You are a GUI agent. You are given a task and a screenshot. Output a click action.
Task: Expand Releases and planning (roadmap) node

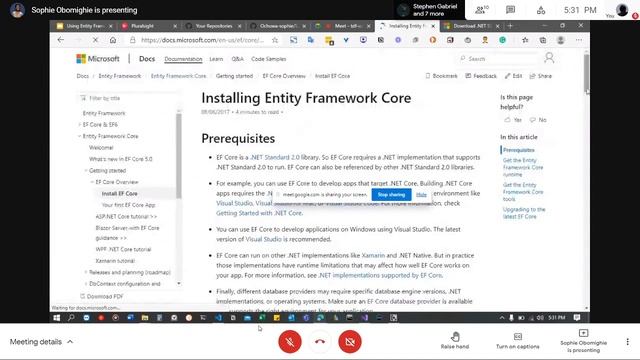point(86,272)
